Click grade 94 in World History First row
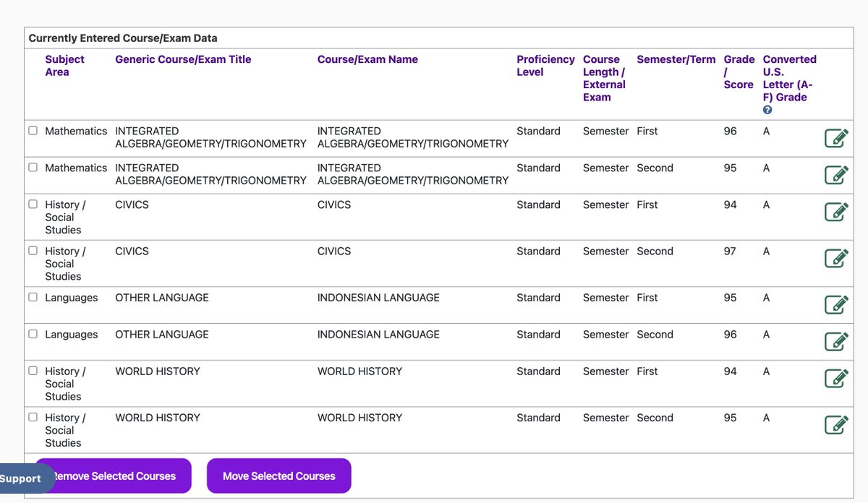Viewport: 868px width, 503px height. [x=730, y=371]
